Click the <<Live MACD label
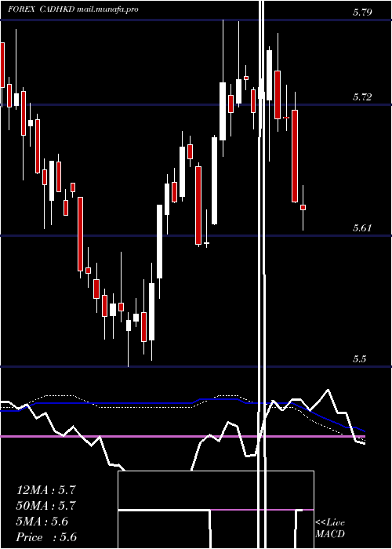 (330, 528)
